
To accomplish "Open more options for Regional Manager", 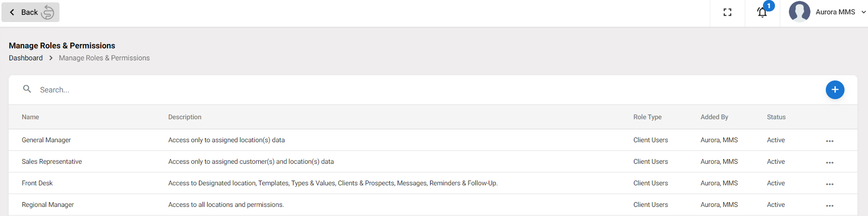I will (830, 205).
